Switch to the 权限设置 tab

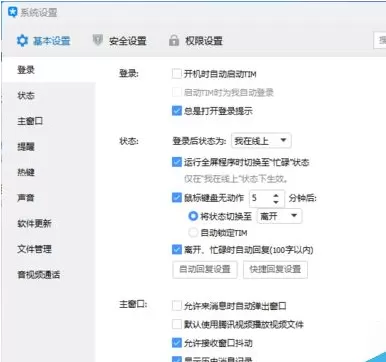(196, 41)
